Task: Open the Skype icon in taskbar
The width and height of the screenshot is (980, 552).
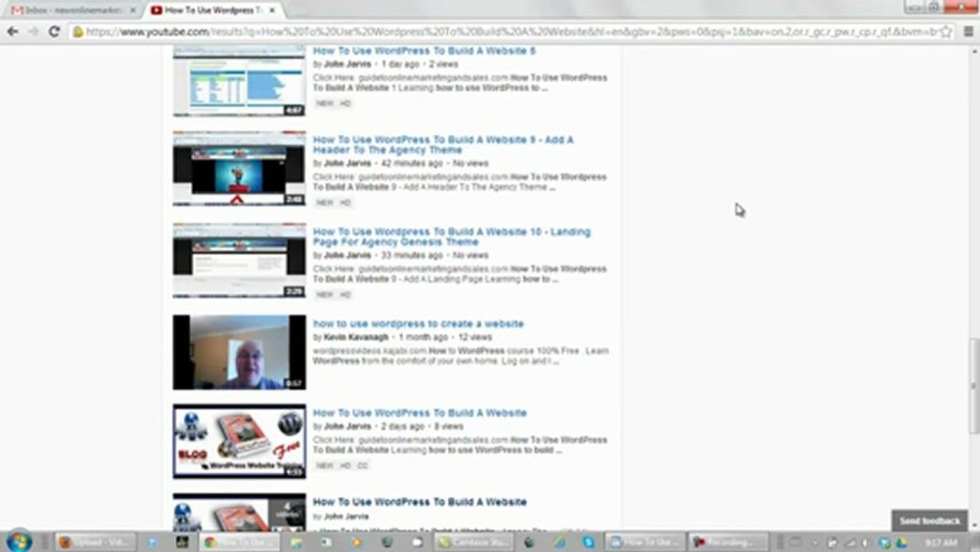Action: pyautogui.click(x=588, y=542)
